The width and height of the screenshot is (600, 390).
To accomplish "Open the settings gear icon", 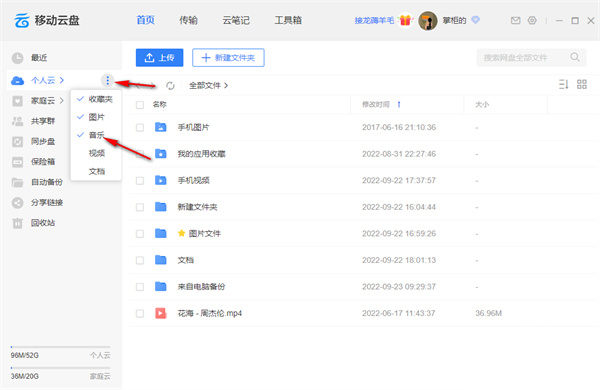I will pyautogui.click(x=532, y=20).
